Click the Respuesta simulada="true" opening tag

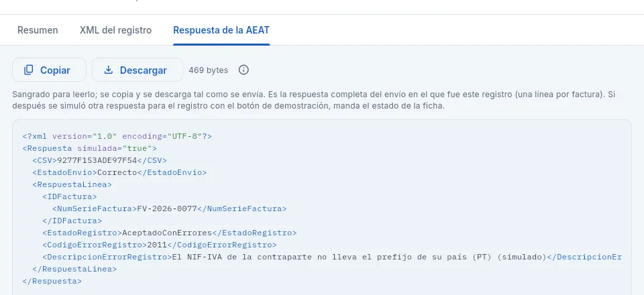[x=89, y=148]
